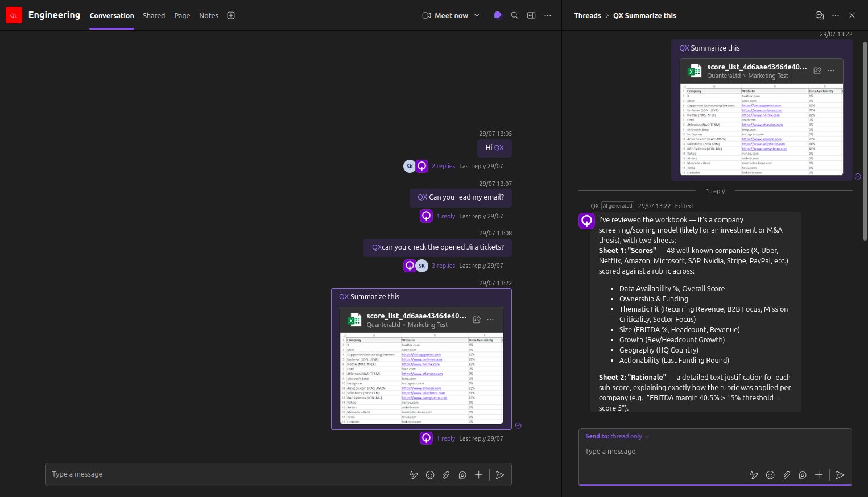Share the score_list file in the thread panel
Viewport: 868px width, 497px height.
pyautogui.click(x=817, y=71)
